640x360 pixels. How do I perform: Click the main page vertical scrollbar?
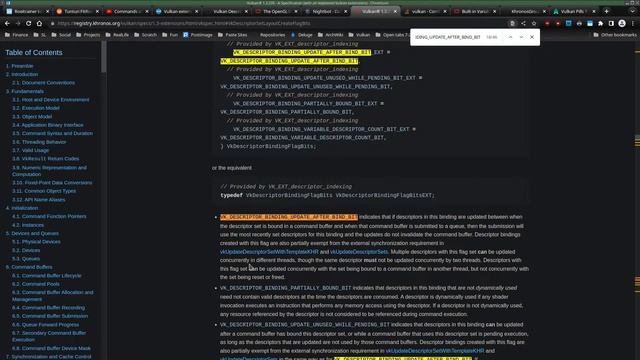[x=637, y=200]
